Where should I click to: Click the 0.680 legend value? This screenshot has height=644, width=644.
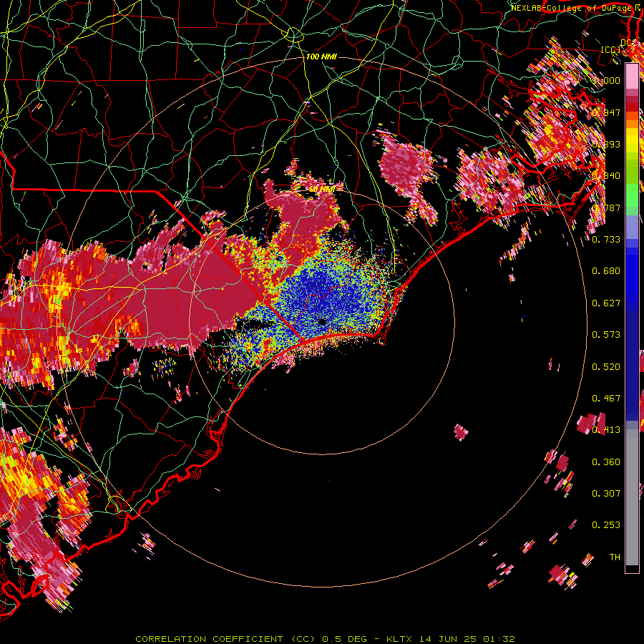[x=606, y=271]
